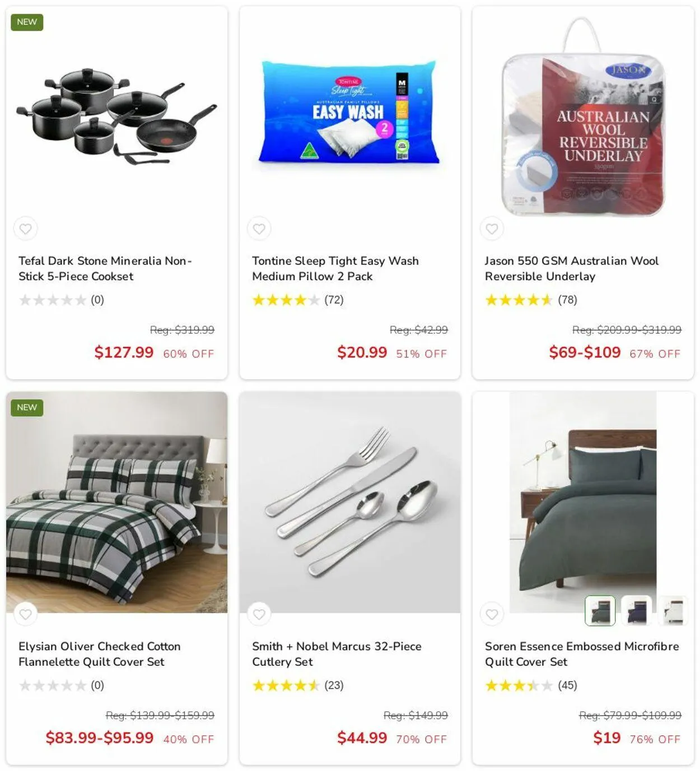
Task: Open the 72 reviews rating for Tontine pillow
Action: click(x=298, y=300)
